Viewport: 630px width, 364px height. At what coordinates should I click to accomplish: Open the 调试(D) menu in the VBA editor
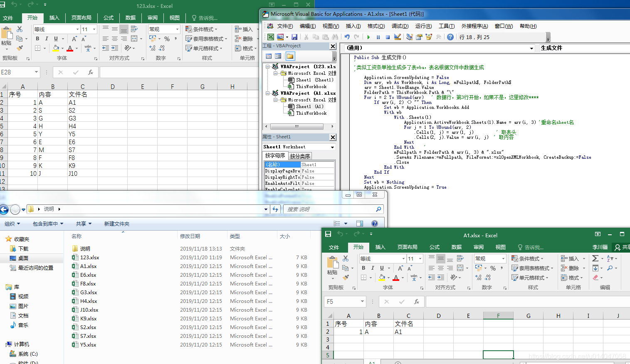click(x=400, y=26)
